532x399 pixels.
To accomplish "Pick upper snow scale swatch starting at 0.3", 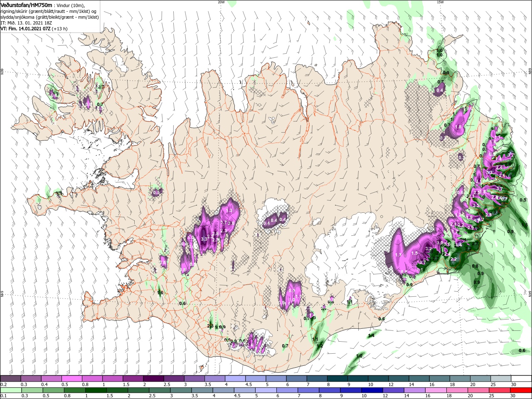I will point(31,379).
